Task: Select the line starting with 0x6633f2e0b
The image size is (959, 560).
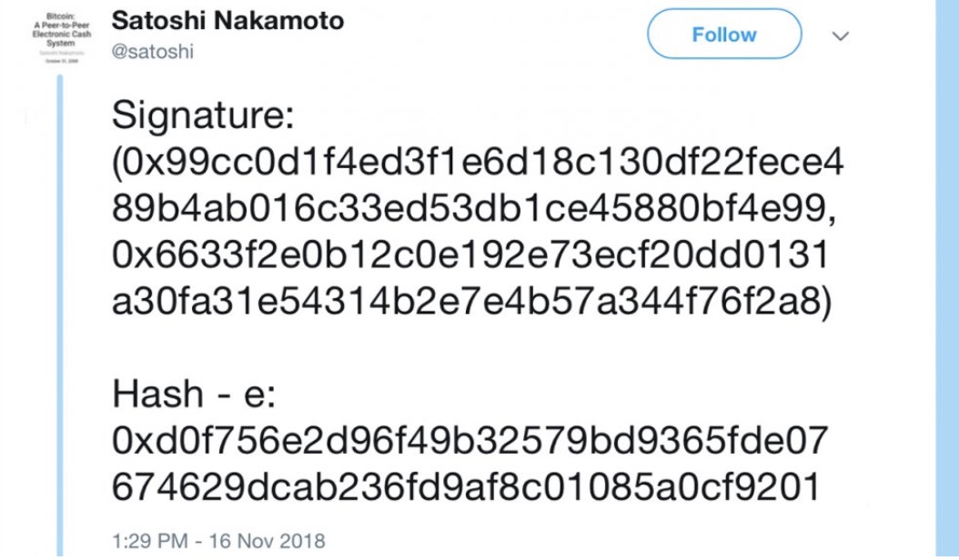Action: click(x=469, y=255)
